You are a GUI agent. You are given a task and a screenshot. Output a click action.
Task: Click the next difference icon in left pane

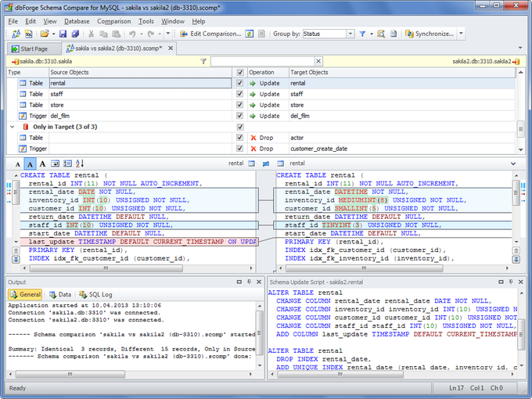coord(16,259)
